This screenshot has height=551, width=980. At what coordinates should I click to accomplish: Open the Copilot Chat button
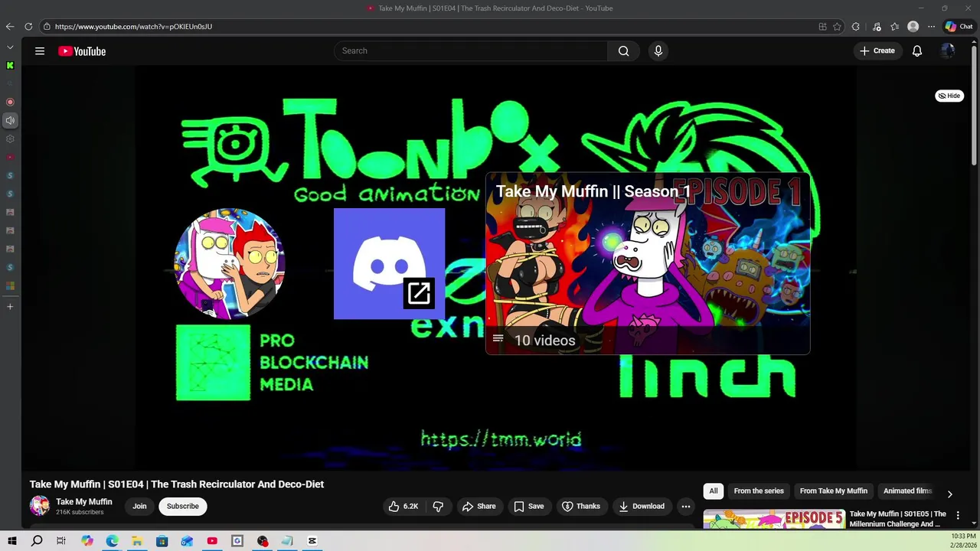[x=959, y=27]
